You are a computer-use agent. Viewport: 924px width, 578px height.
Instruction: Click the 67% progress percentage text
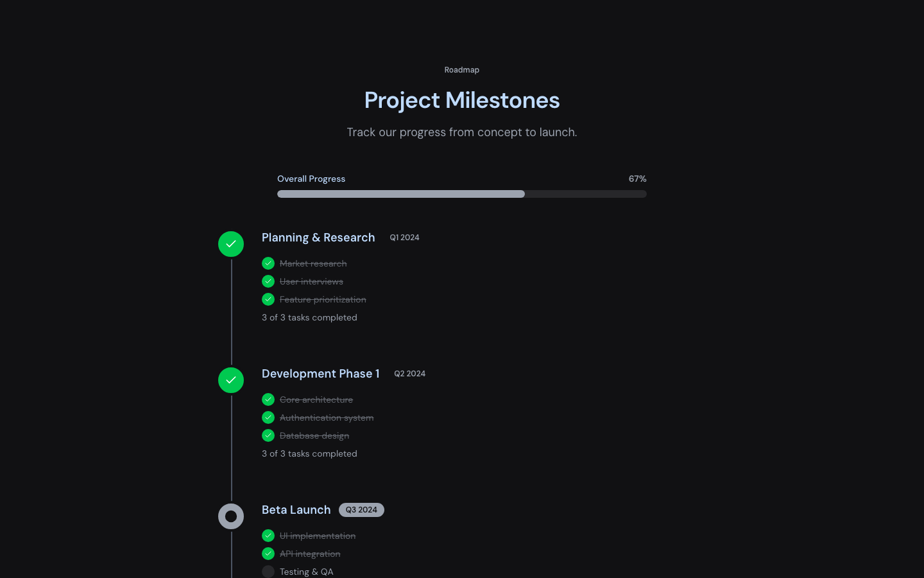pyautogui.click(x=637, y=179)
